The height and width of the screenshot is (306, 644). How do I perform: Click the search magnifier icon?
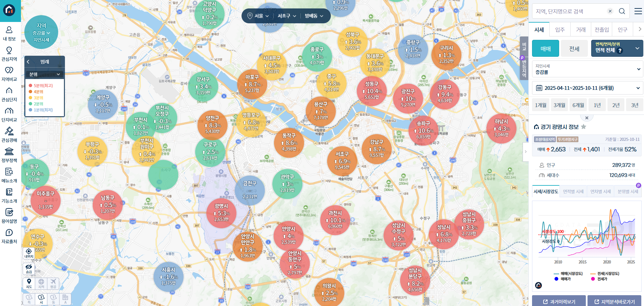click(x=622, y=11)
